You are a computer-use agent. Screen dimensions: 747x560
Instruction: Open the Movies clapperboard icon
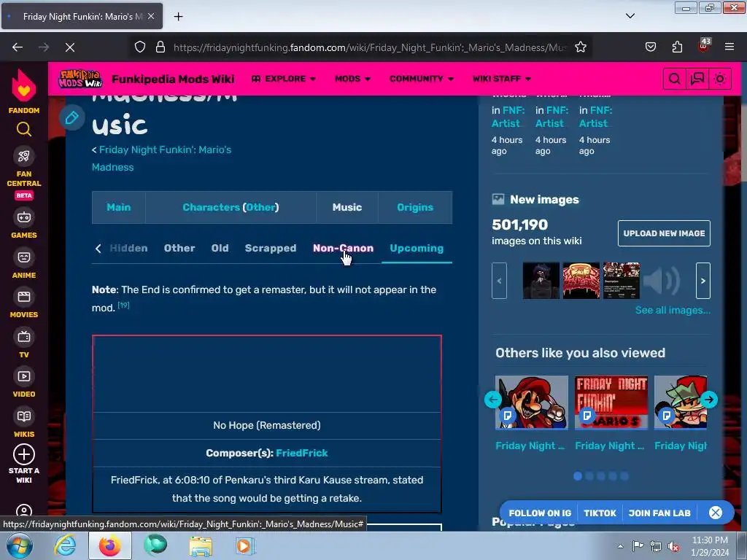(24, 297)
